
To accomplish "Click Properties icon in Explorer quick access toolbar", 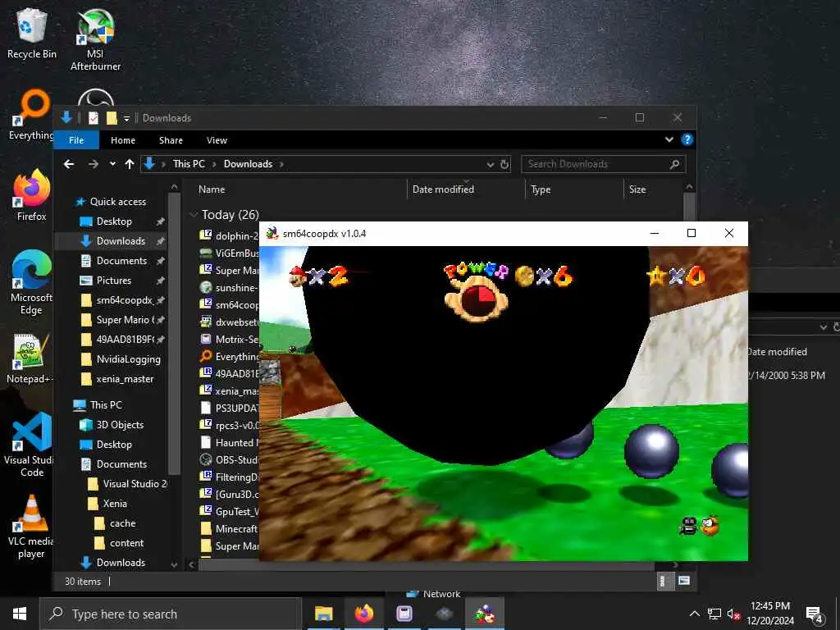I will coord(94,118).
